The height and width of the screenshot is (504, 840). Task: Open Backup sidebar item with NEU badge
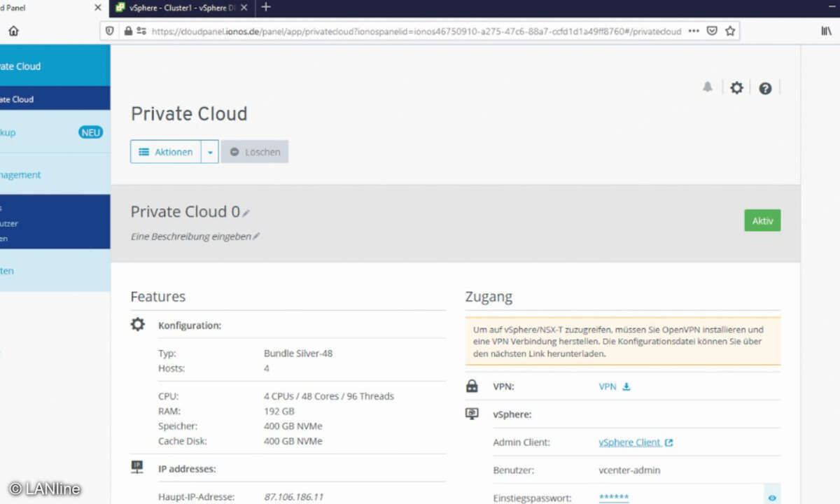coord(55,132)
